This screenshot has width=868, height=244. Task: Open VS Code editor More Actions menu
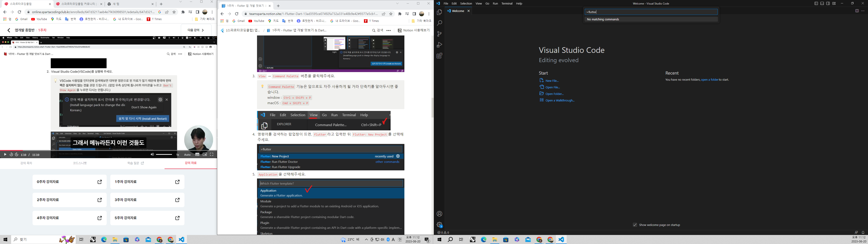tap(863, 11)
